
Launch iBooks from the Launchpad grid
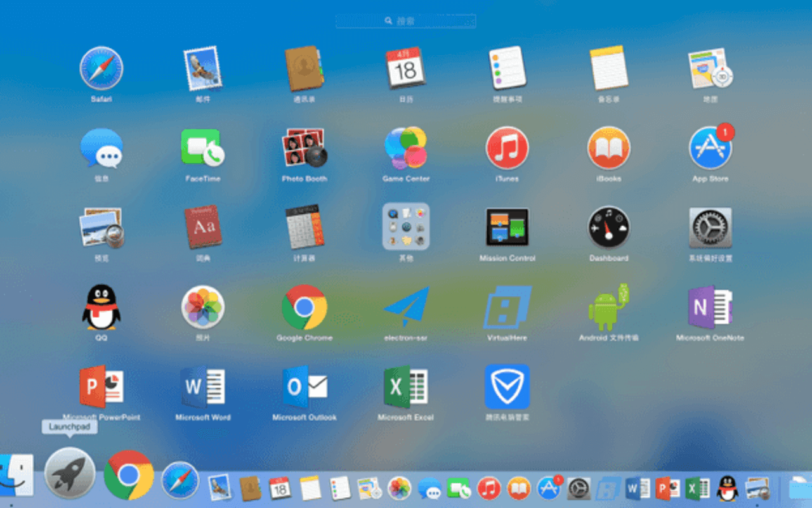point(609,148)
